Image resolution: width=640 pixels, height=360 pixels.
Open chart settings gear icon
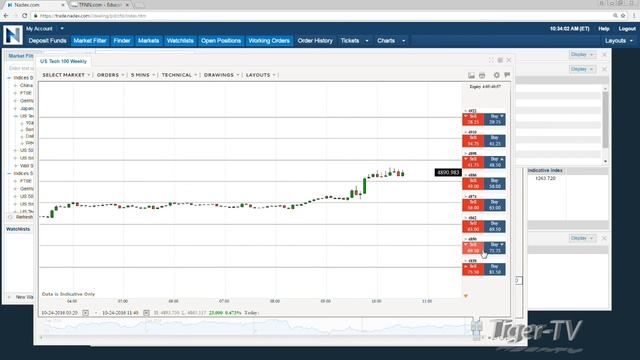pos(496,75)
